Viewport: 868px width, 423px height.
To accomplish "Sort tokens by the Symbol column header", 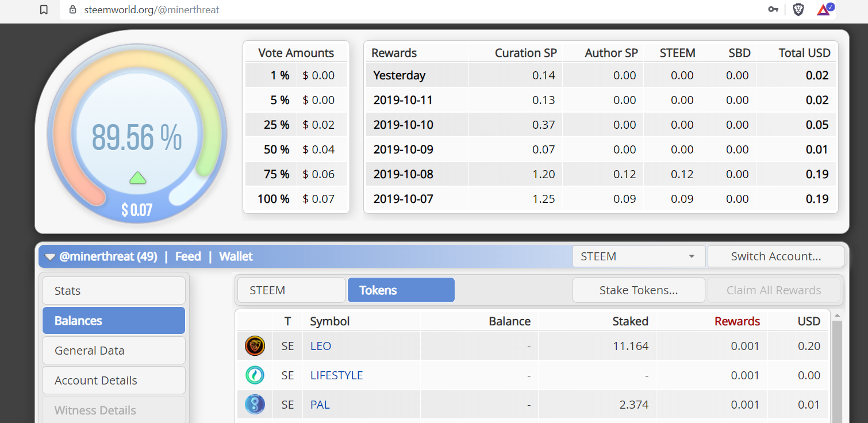I will click(x=329, y=321).
